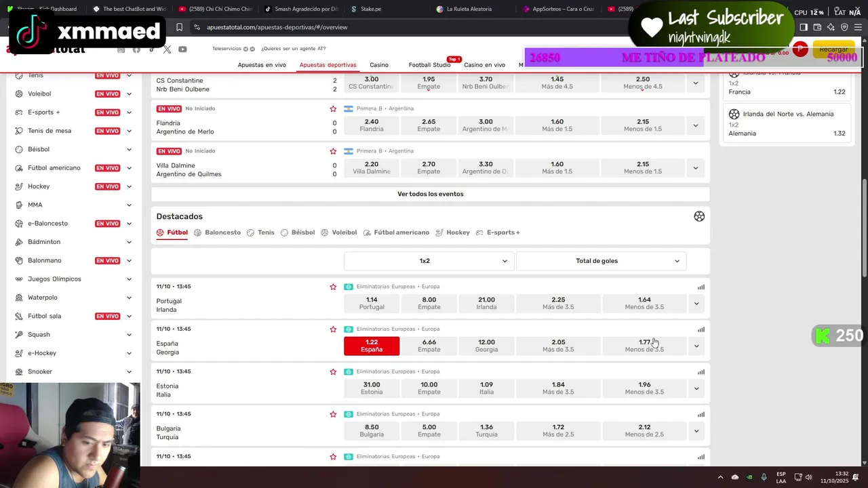Expand more markets for España vs Georgia
The image size is (868, 488).
pos(696,346)
